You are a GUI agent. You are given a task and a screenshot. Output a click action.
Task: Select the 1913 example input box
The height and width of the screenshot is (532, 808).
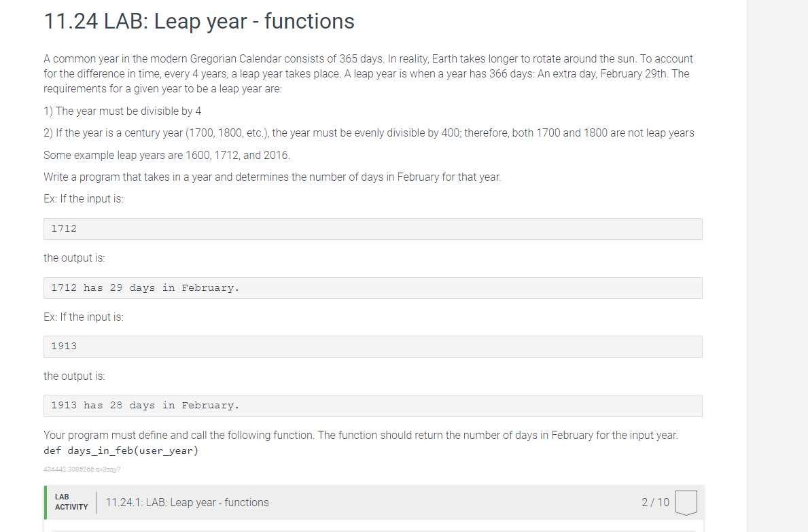click(x=372, y=347)
